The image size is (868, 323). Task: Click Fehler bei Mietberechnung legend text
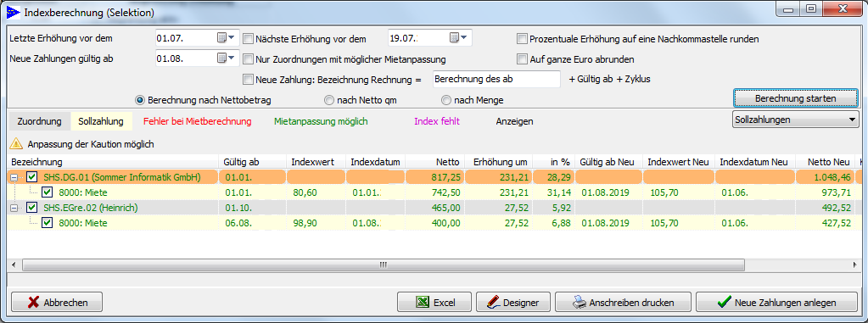[197, 121]
